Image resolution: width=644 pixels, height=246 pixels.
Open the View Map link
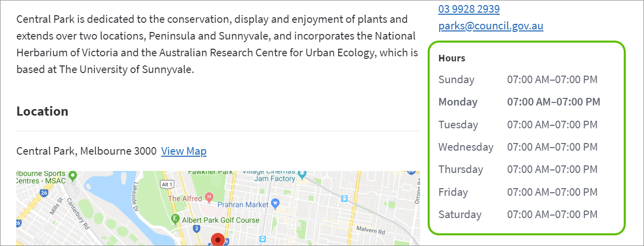pyautogui.click(x=183, y=151)
